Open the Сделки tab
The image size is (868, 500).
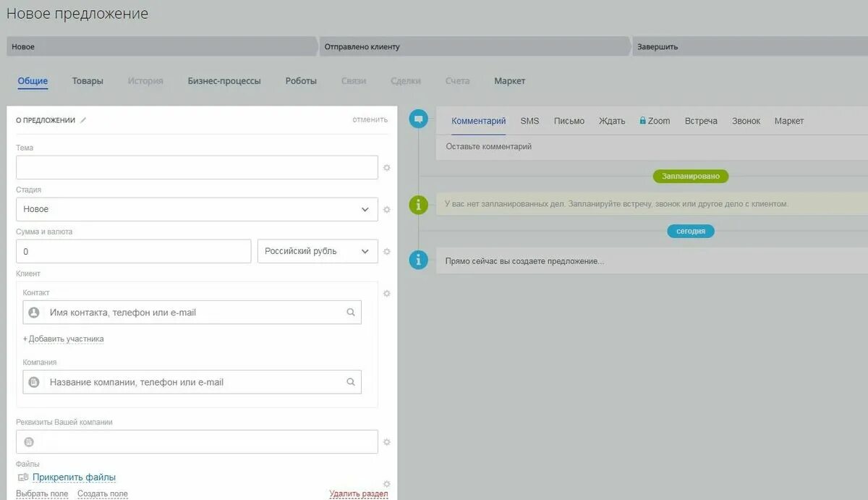[406, 81]
